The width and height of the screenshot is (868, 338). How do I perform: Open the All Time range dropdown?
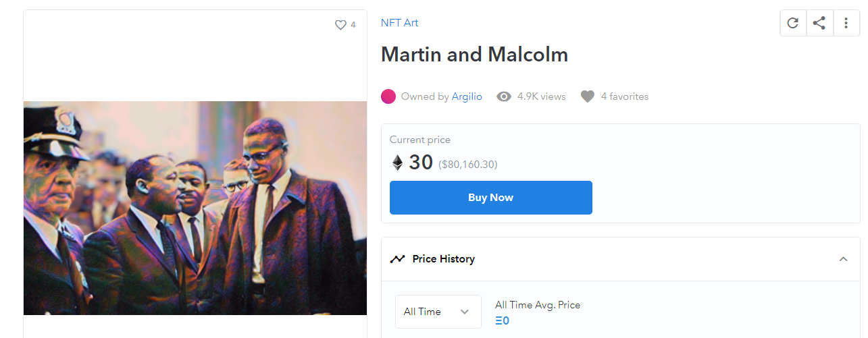(x=438, y=312)
